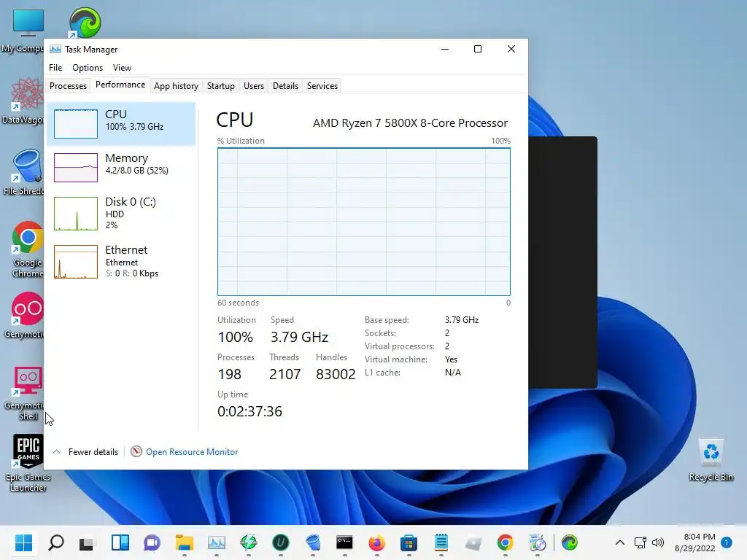Click the 3.79 GHz speed value
747x560 pixels.
point(299,337)
